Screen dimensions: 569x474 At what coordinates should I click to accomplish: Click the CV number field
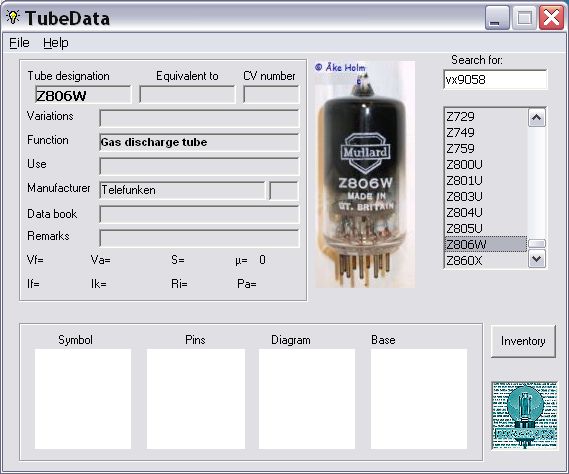click(x=271, y=95)
